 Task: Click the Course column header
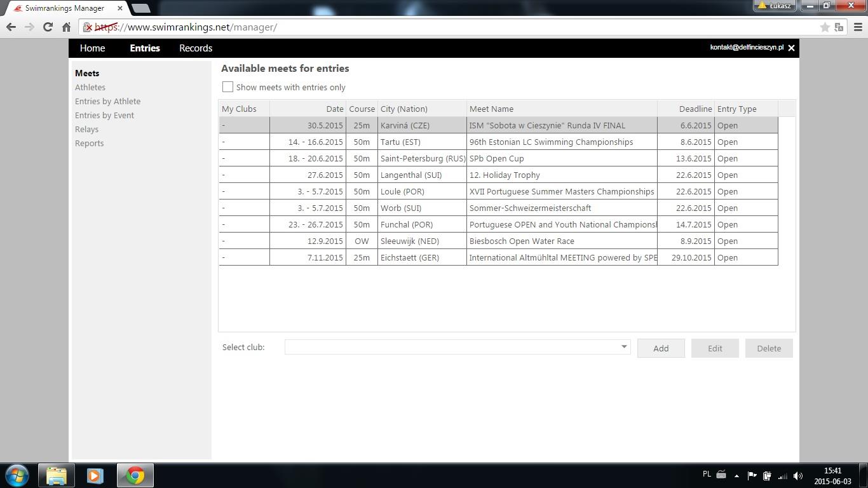click(x=362, y=109)
